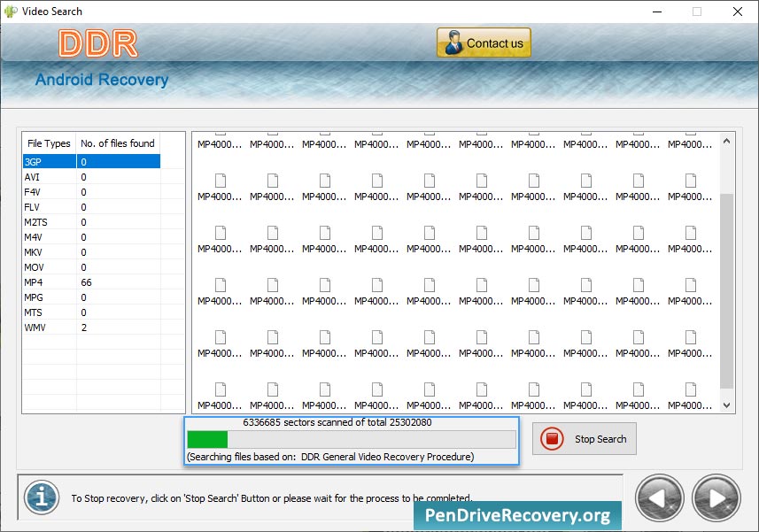The height and width of the screenshot is (532, 759).
Task: Click the sectors scanned status text
Action: coord(337,422)
